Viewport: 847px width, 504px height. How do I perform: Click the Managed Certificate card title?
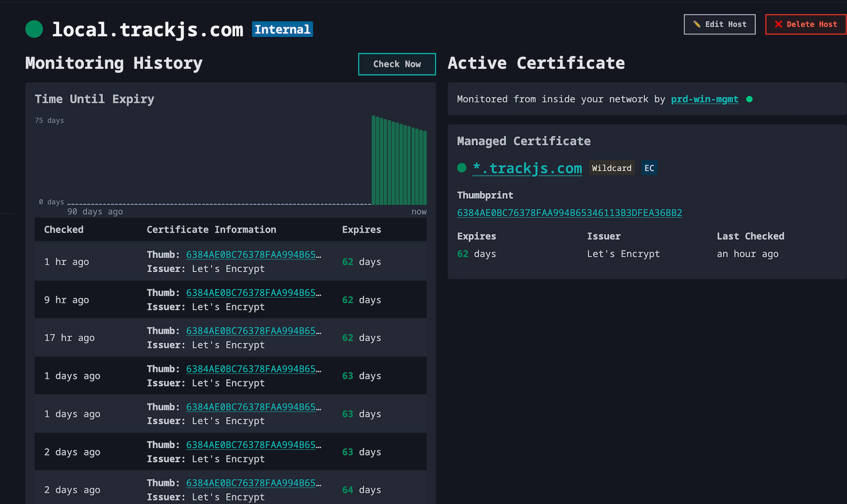524,141
